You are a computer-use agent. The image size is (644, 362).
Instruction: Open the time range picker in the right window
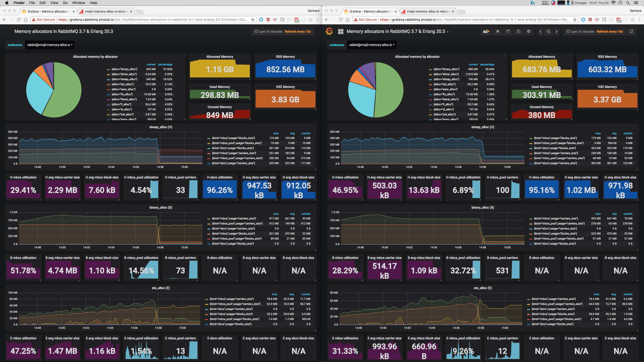coord(595,31)
